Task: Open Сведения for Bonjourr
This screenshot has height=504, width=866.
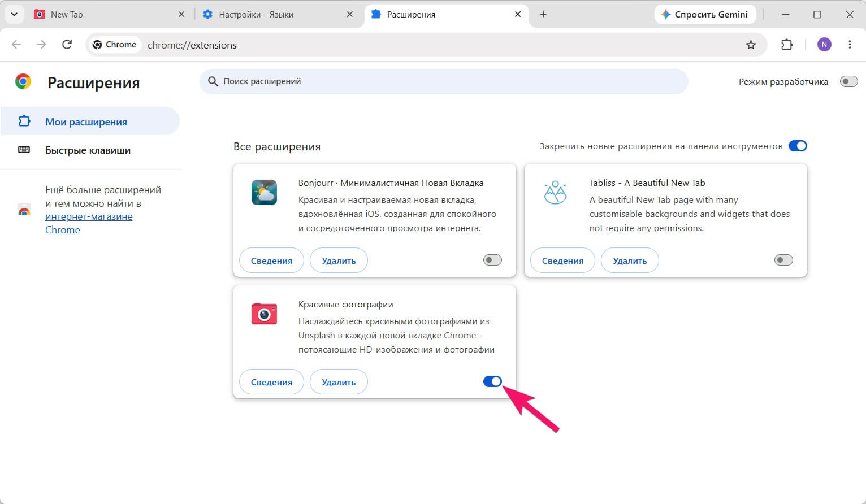Action: tap(271, 260)
